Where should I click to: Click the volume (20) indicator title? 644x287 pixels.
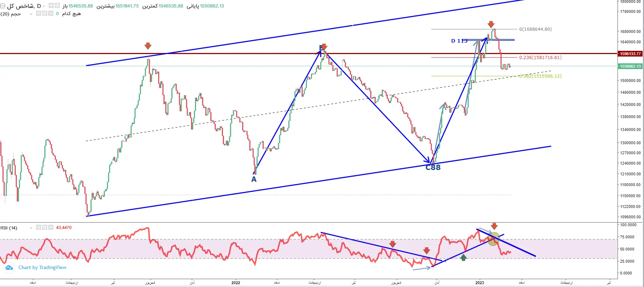point(11,14)
